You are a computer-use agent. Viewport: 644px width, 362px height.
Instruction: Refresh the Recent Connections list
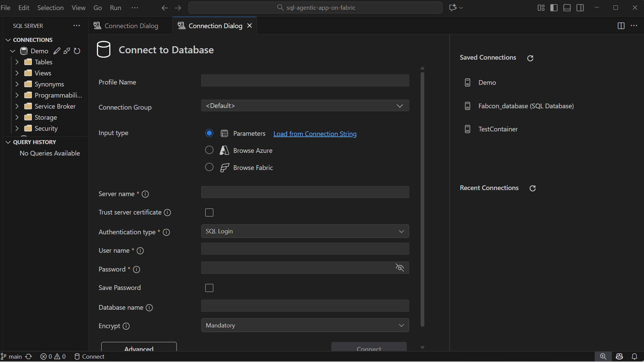(x=533, y=188)
